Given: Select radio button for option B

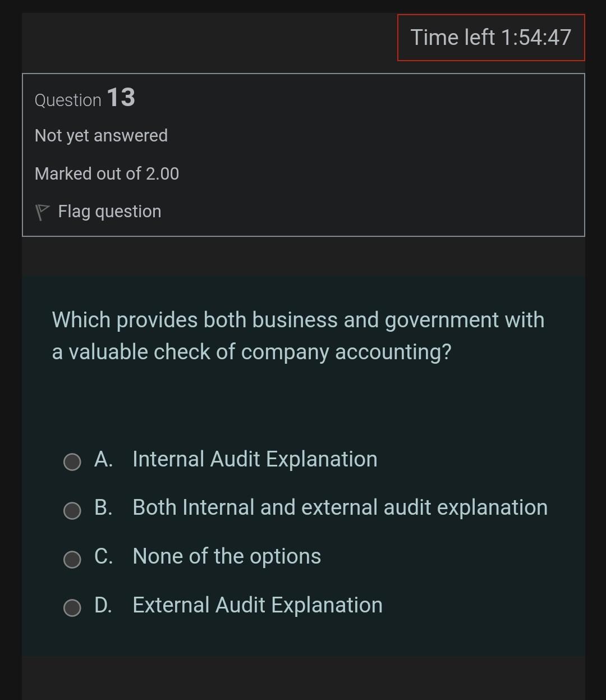Looking at the screenshot, I should tap(72, 511).
